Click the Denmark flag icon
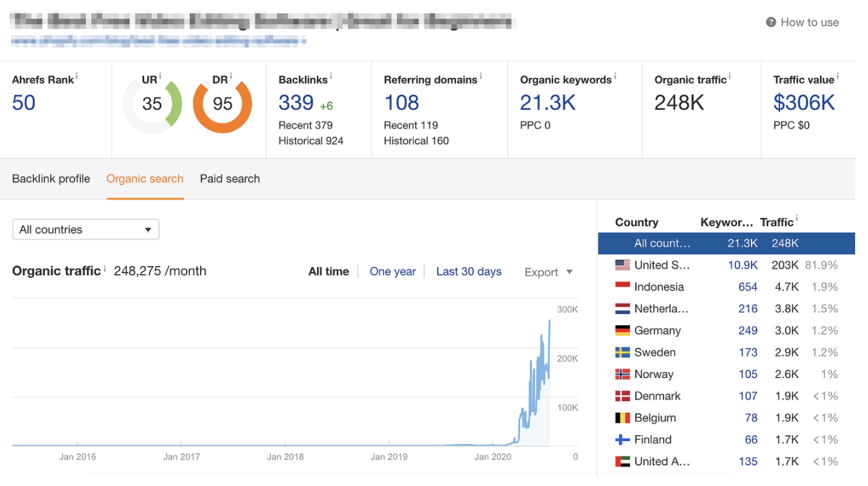Viewport: 868px width, 486px height. (x=622, y=396)
